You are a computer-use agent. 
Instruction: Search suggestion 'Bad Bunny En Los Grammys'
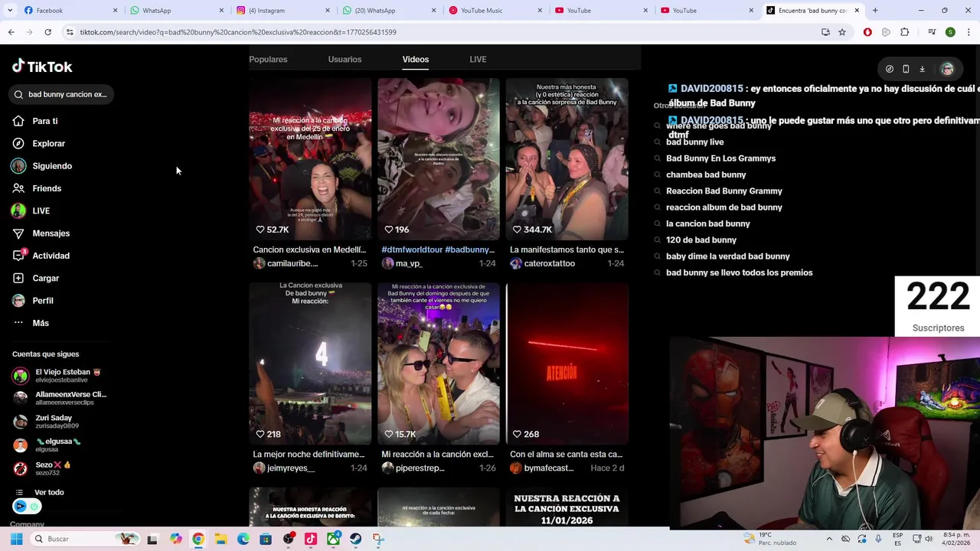[x=720, y=158]
